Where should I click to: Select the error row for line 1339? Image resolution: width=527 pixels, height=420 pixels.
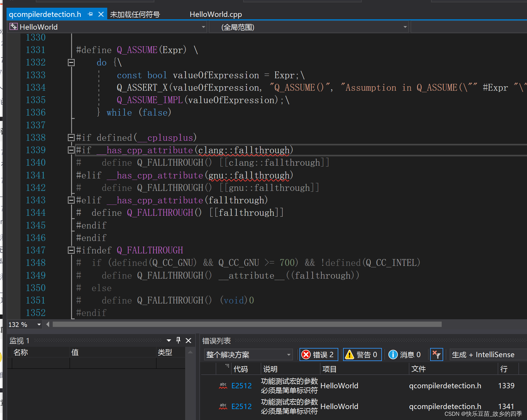(364, 386)
